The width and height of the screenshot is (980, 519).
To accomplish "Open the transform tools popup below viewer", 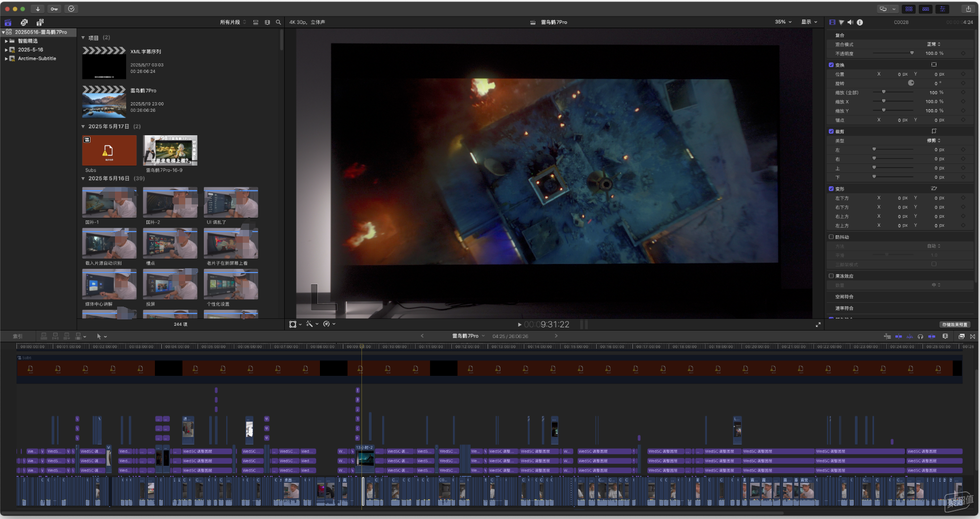I will [x=295, y=324].
